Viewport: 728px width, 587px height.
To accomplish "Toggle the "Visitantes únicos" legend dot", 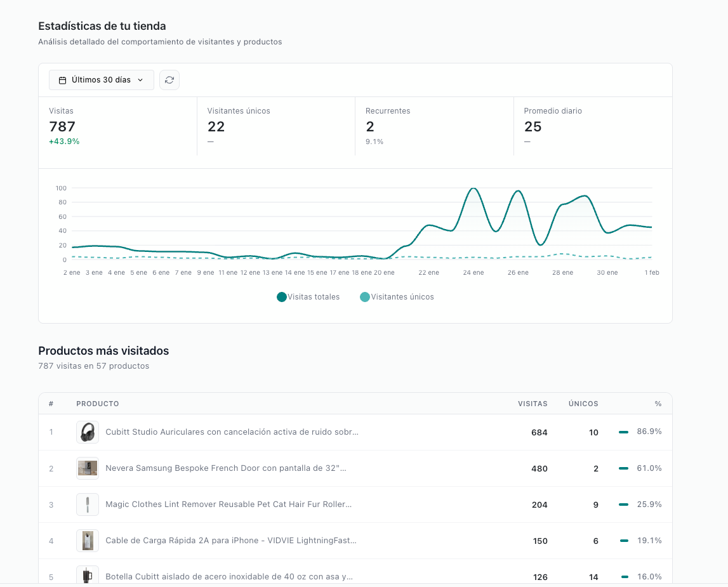I will [364, 296].
